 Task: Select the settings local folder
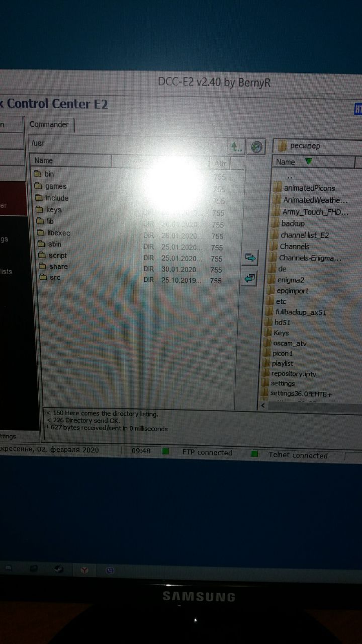[x=278, y=383]
